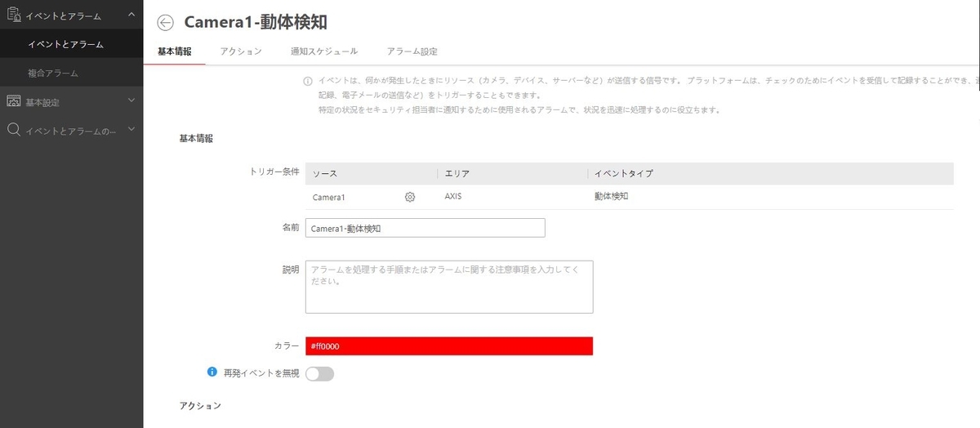This screenshot has width=980, height=428.
Task: Click the magnifier search icon in sidebar
Action: pyautogui.click(x=13, y=130)
